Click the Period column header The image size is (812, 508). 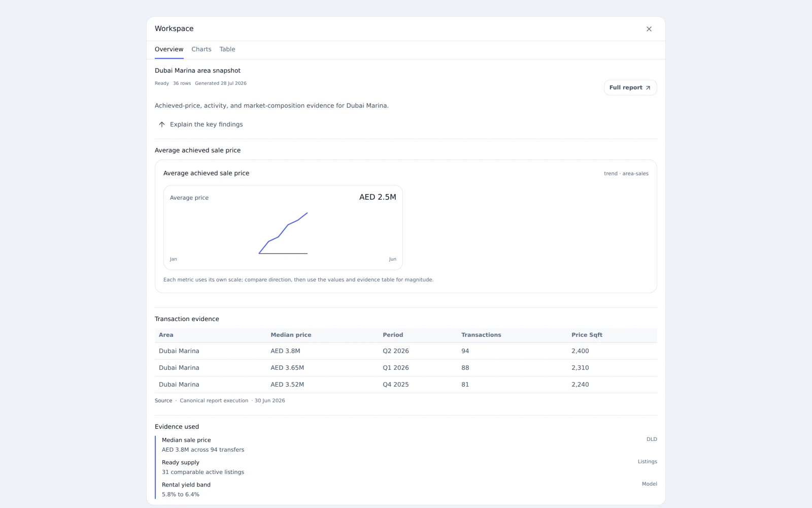point(393,335)
